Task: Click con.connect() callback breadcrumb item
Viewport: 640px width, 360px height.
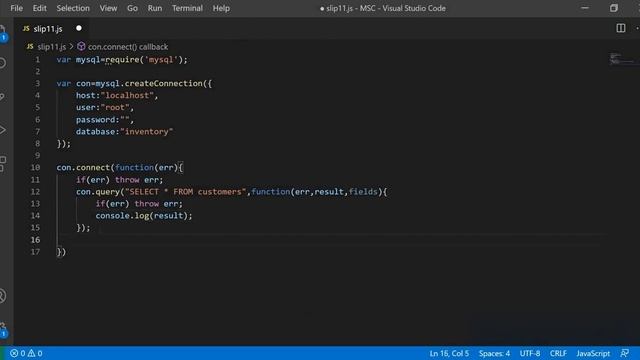Action: [x=128, y=47]
